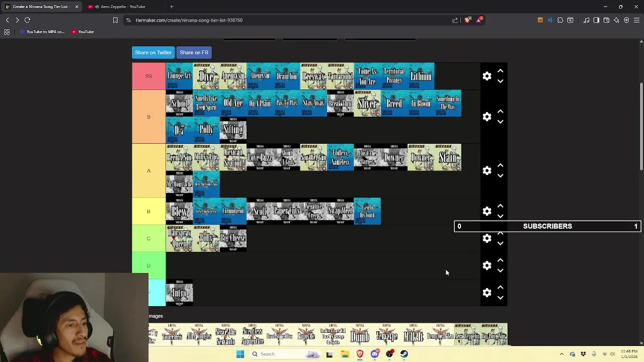Open a new browser tab
The image size is (644, 362).
[172, 7]
